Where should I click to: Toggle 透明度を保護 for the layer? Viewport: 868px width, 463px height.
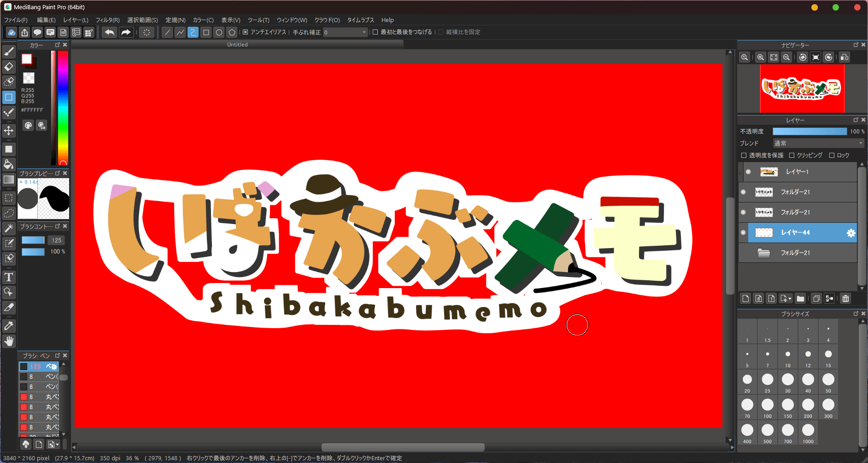click(x=744, y=155)
